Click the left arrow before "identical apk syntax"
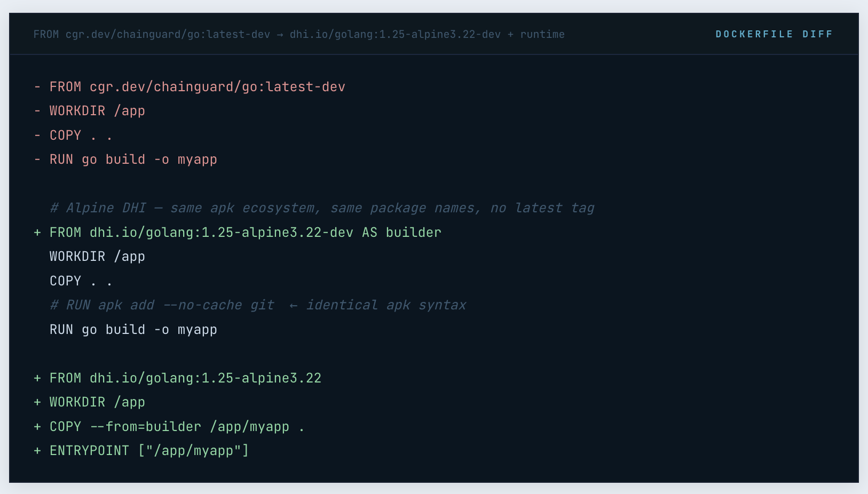The image size is (868, 494). pos(293,306)
